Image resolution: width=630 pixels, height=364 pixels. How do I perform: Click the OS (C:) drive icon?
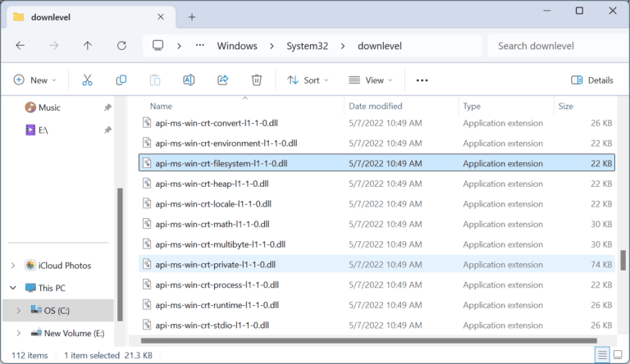[x=37, y=310]
